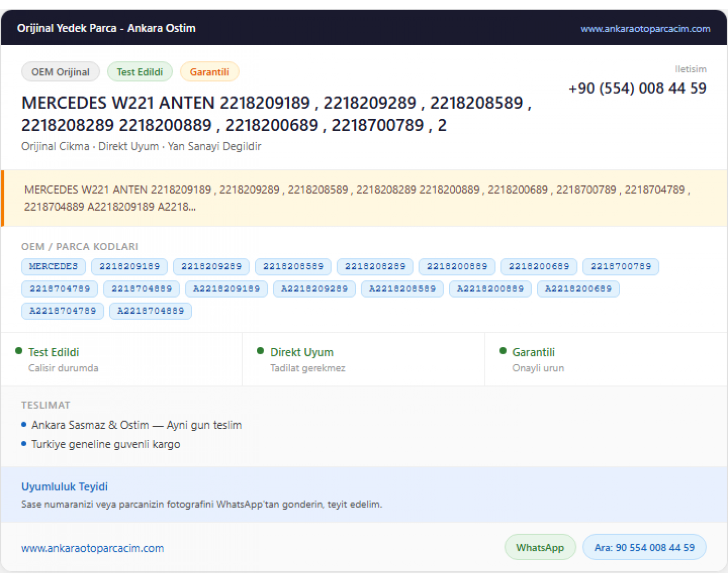Click the OEM Orijinal badge
This screenshot has height=582, width=728.
pos(61,72)
